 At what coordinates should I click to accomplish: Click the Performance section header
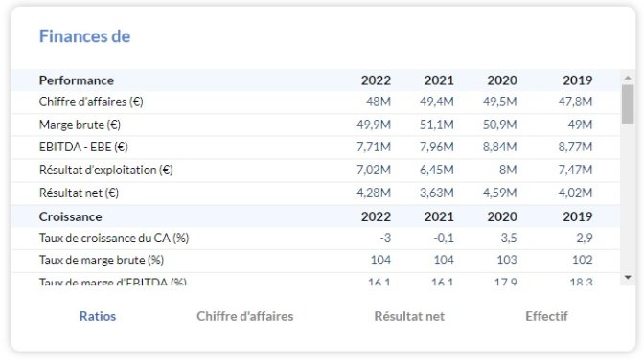(x=77, y=80)
